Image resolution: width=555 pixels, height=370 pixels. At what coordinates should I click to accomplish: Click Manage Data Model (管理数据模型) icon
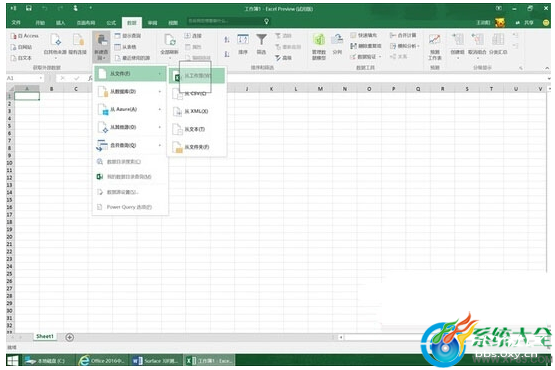click(319, 46)
